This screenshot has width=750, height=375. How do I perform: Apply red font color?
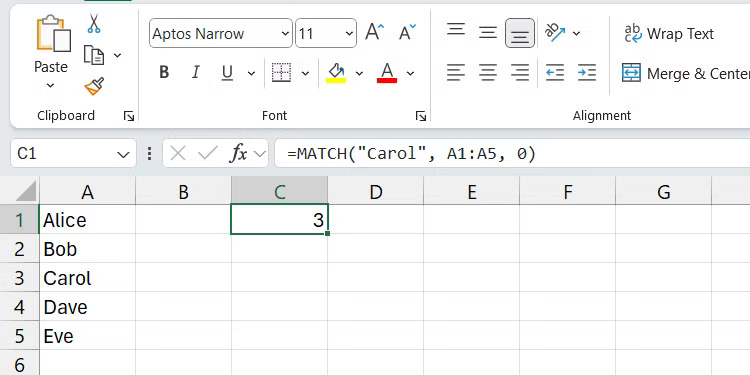[387, 73]
